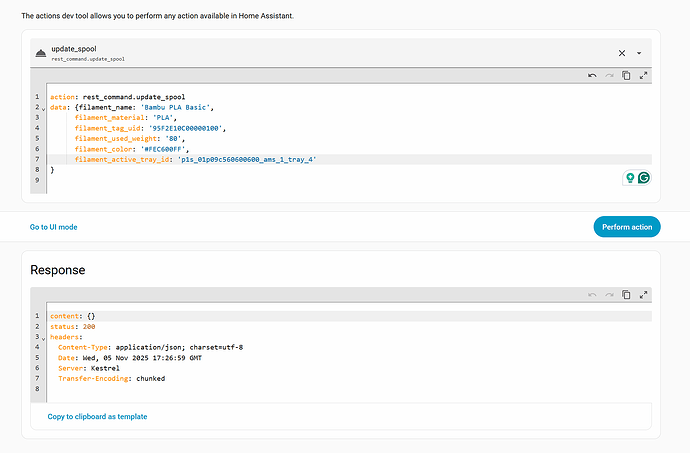Redo the edit in action editor
The image size is (690, 453).
click(x=608, y=75)
